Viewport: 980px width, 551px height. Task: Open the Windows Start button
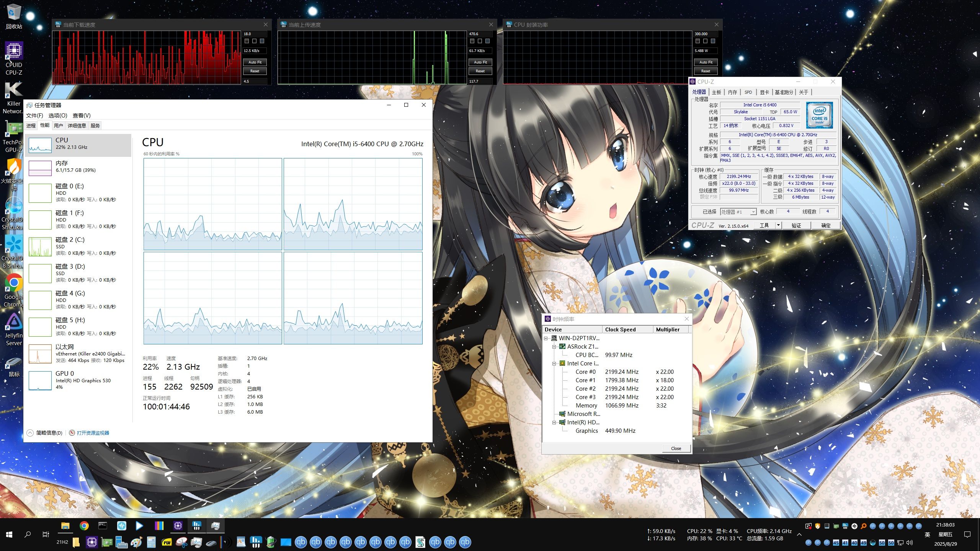coord(9,535)
